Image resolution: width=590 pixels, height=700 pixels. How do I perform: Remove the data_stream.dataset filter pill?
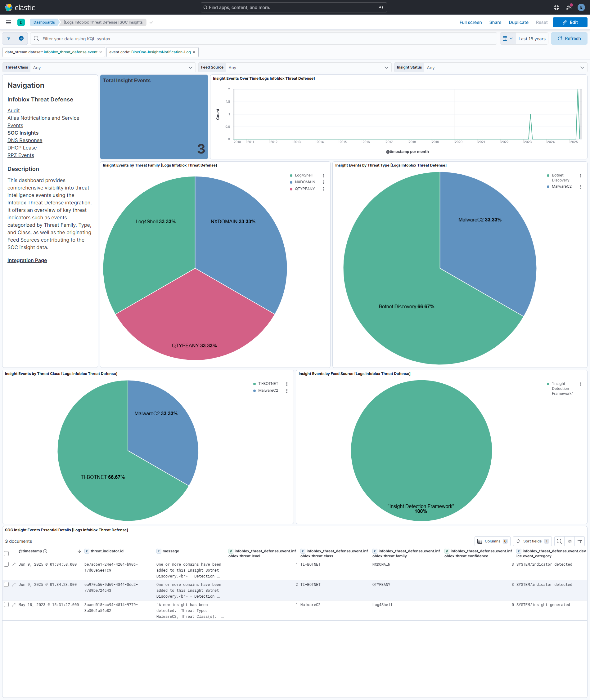pos(100,52)
